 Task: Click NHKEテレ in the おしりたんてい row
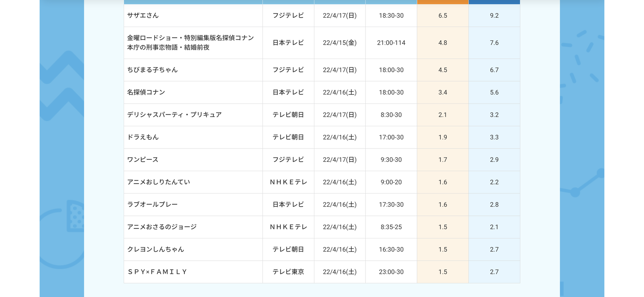point(288,182)
